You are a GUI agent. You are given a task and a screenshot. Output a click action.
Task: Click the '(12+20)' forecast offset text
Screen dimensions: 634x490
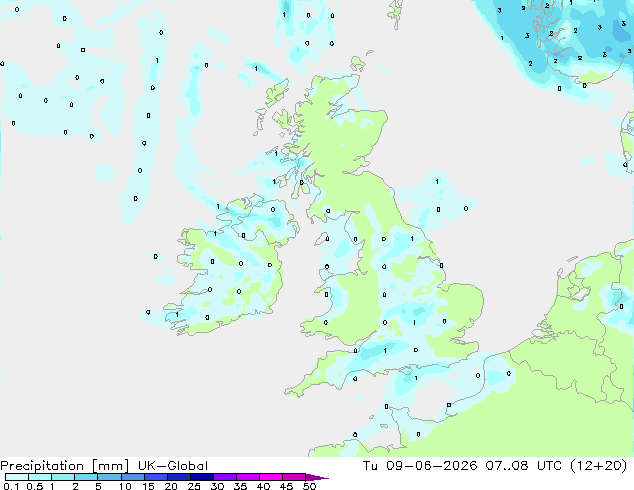(598, 466)
